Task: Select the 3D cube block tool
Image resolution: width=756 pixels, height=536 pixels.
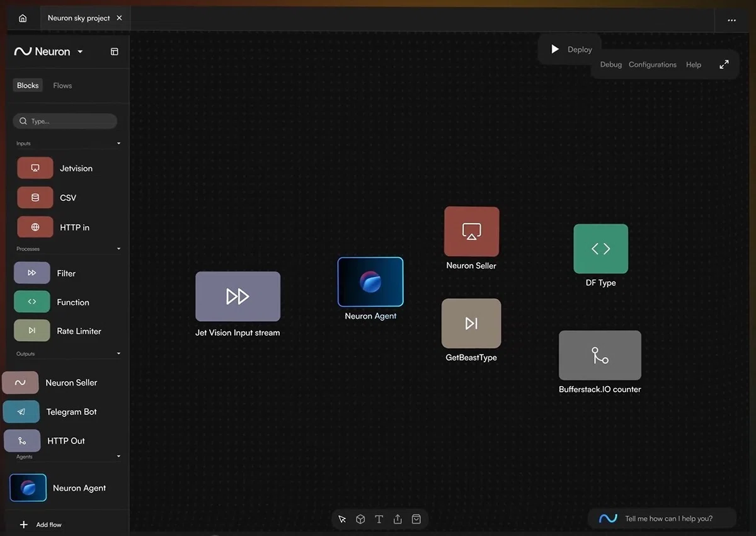Action: (360, 520)
